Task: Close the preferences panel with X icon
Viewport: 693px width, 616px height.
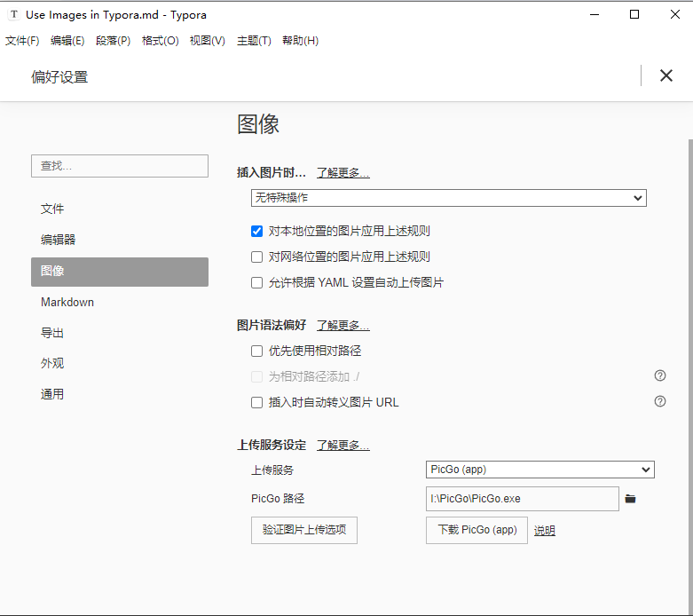Action: pos(666,76)
